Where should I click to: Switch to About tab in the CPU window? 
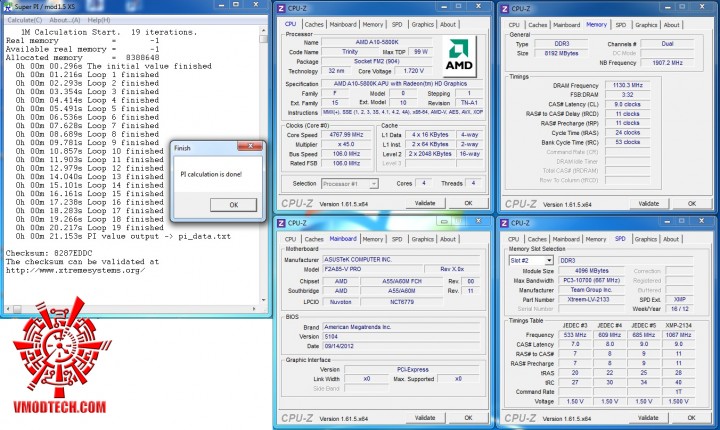pyautogui.click(x=448, y=24)
